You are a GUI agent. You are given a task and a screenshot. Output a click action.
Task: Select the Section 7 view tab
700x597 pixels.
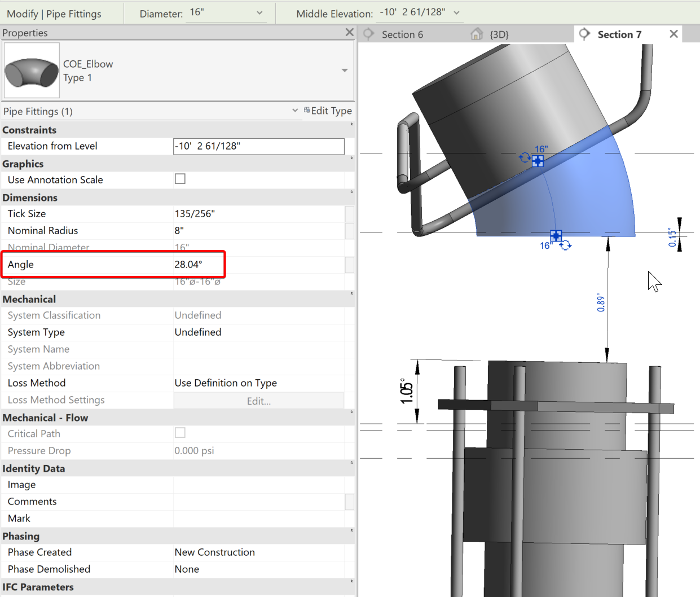[x=619, y=34]
